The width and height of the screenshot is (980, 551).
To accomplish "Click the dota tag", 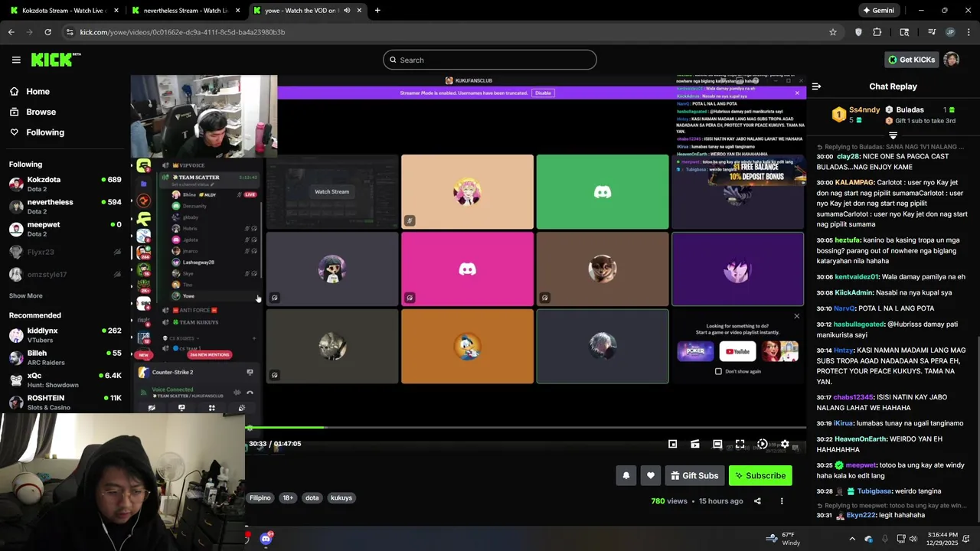I will (312, 497).
